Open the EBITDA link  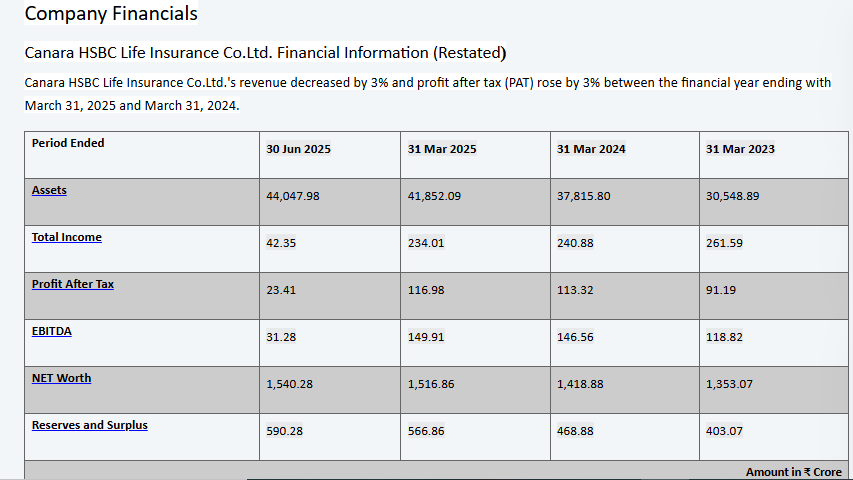(51, 331)
